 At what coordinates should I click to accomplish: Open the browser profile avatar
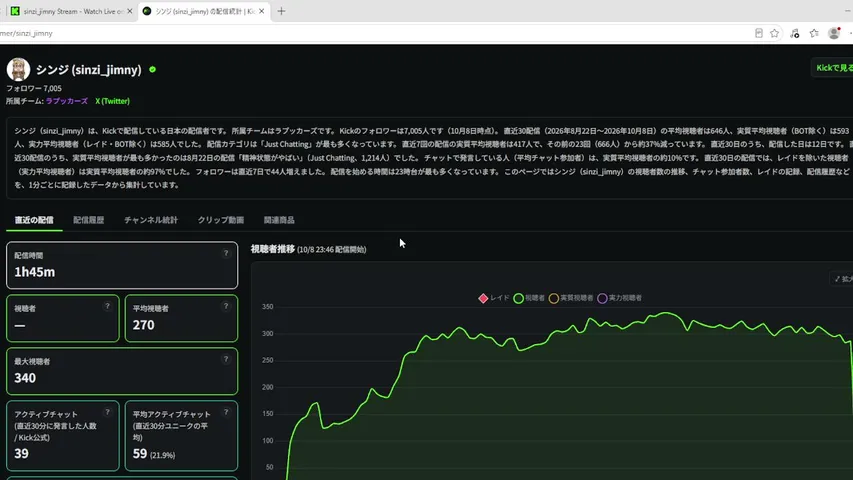click(834, 33)
